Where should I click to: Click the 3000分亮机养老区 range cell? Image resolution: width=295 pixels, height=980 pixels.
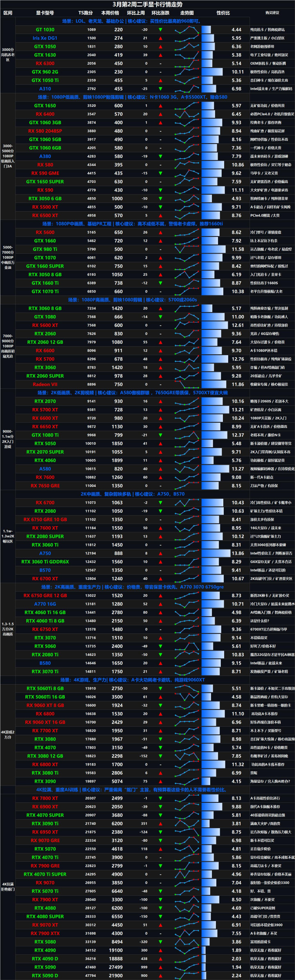[x=8, y=55]
